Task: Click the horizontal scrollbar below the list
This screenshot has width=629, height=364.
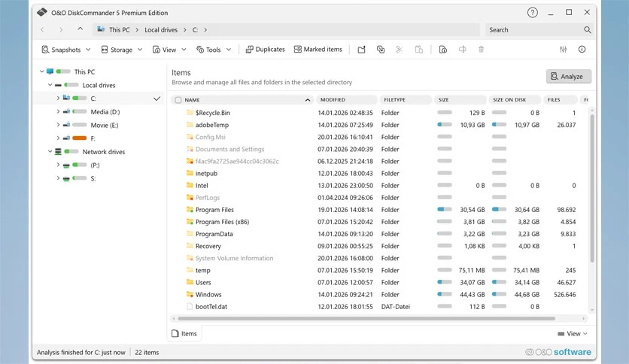Action: tap(366, 319)
